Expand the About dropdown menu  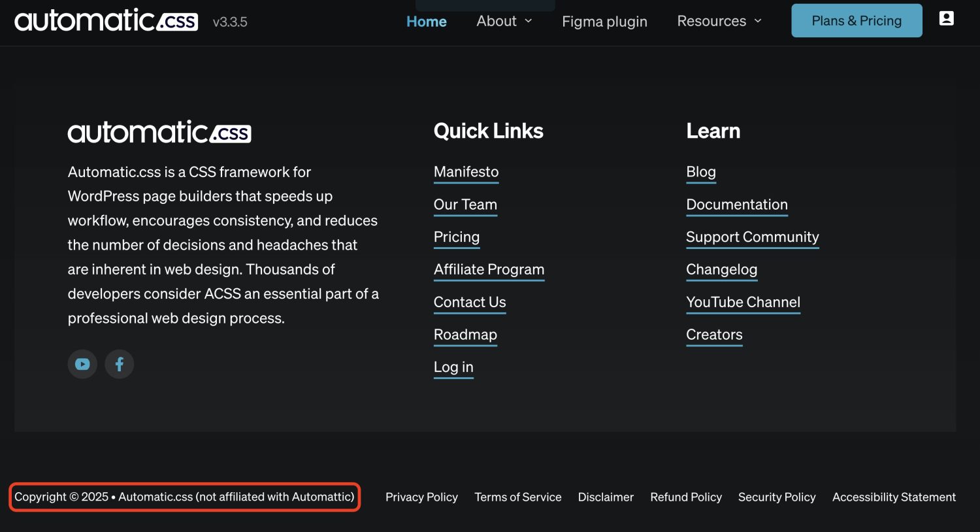(504, 21)
